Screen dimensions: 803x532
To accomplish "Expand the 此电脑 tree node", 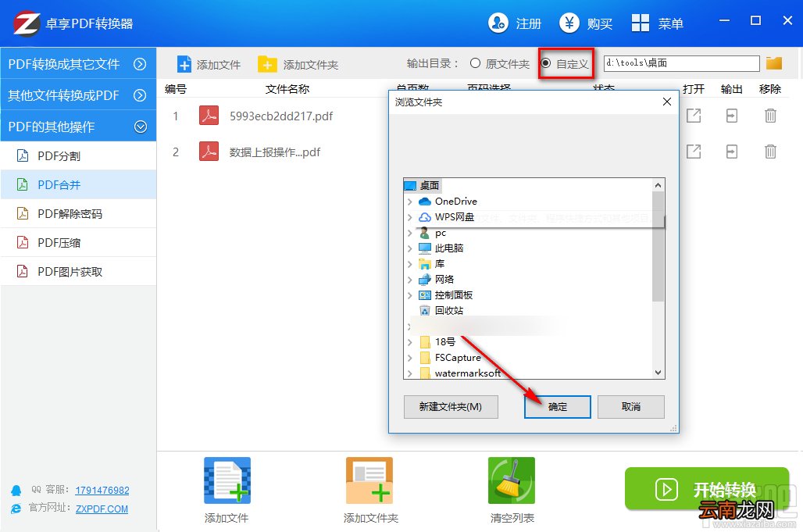I will (409, 249).
